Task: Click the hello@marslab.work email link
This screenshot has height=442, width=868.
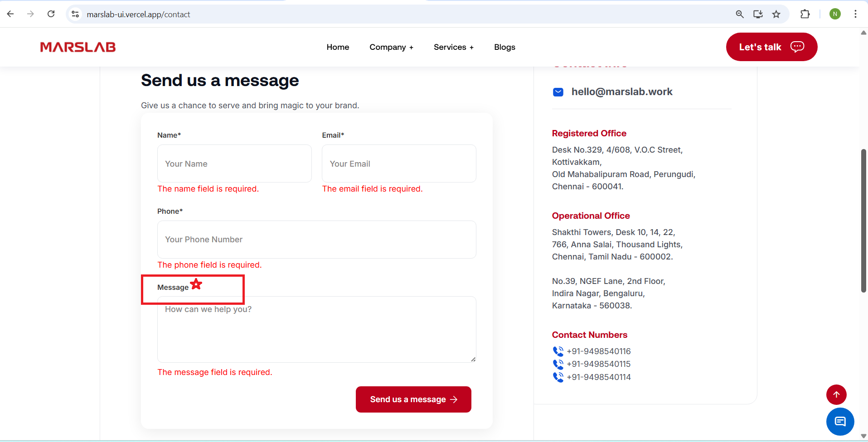Action: 621,92
